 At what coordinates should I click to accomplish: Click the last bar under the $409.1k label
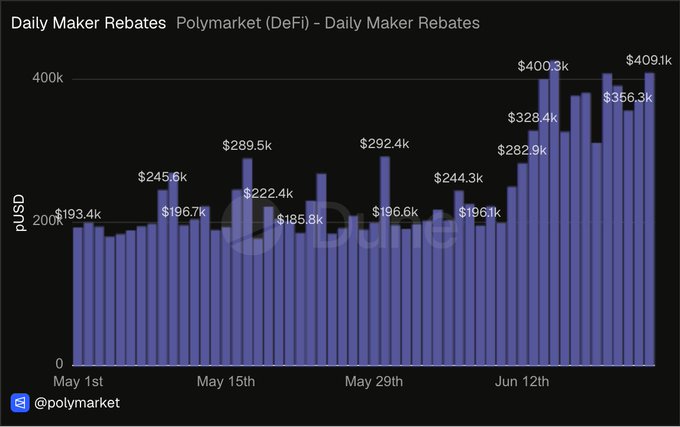(x=649, y=219)
